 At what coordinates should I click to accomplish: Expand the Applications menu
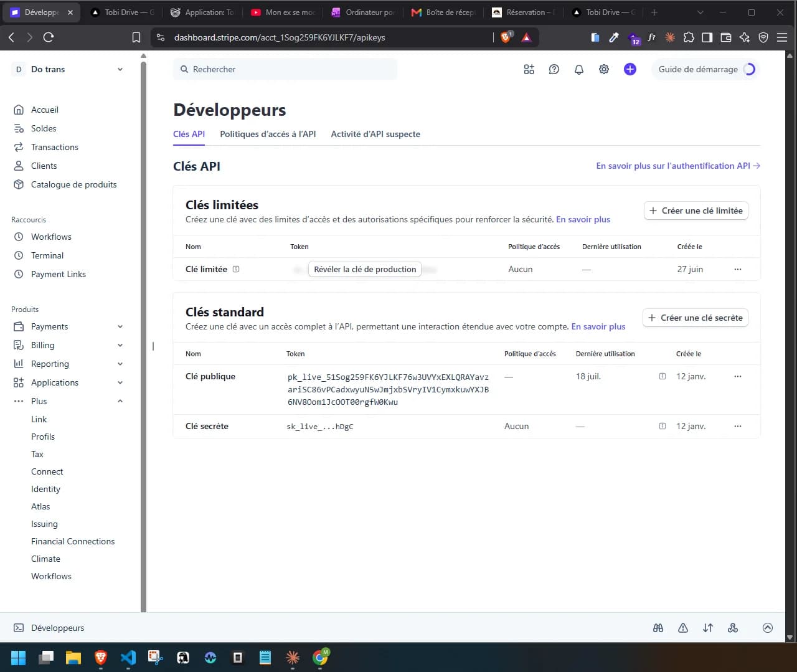click(120, 382)
